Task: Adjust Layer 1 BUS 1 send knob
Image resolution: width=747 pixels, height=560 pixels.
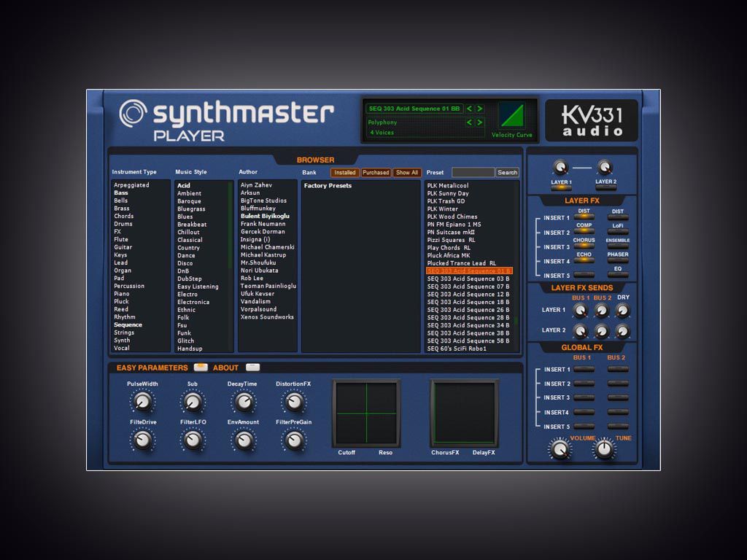Action: click(x=580, y=311)
